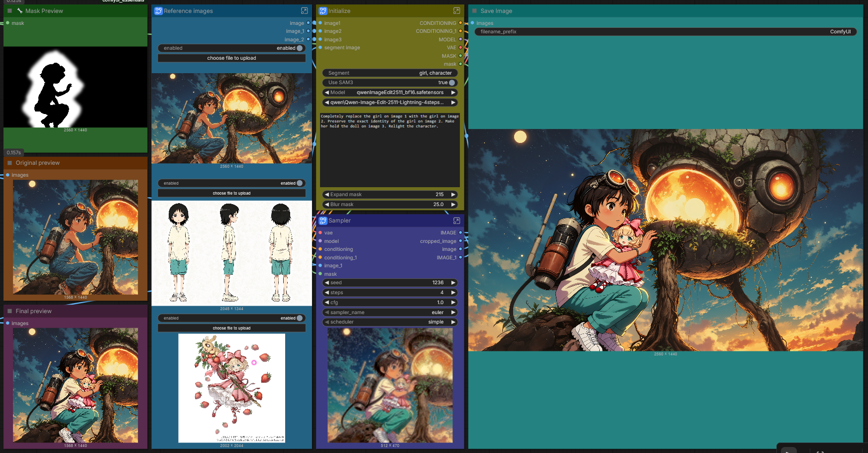Click the MODEL output socket on Initialize

click(x=460, y=39)
